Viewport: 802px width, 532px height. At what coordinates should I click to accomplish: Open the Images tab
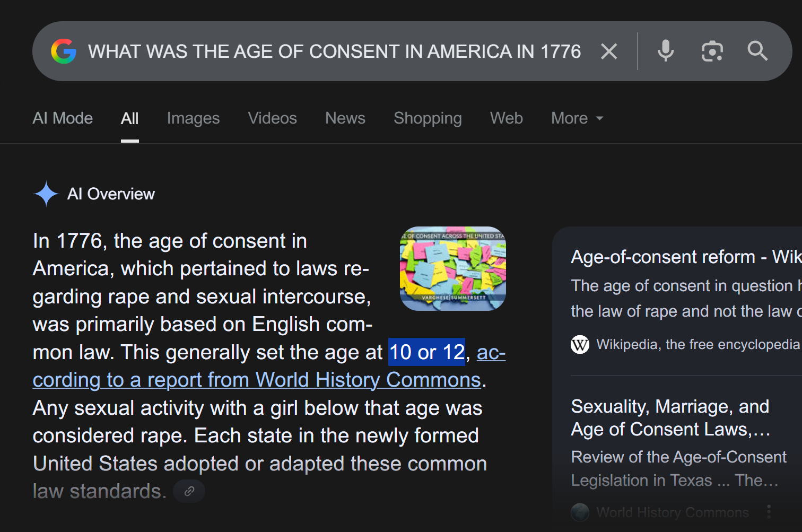pos(193,118)
